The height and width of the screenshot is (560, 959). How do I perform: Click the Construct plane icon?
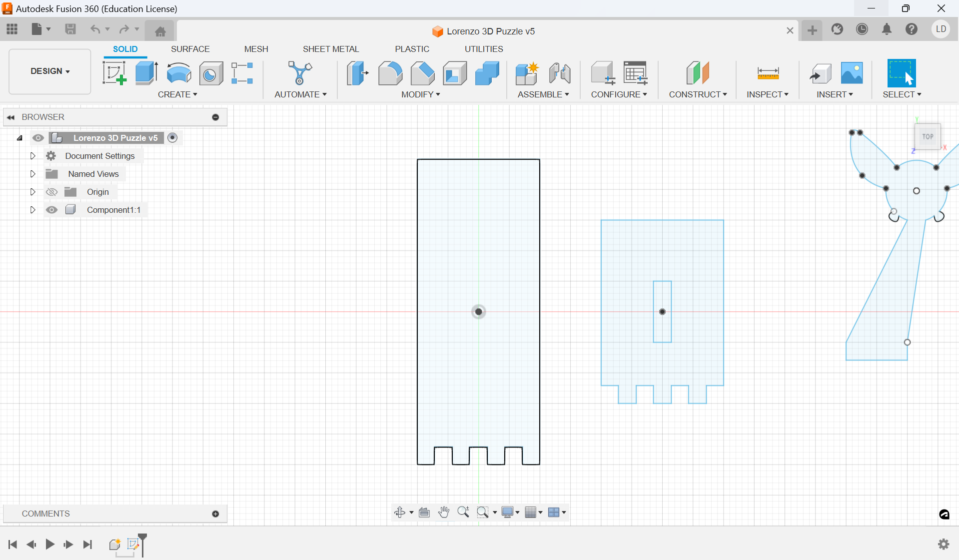[x=698, y=73]
